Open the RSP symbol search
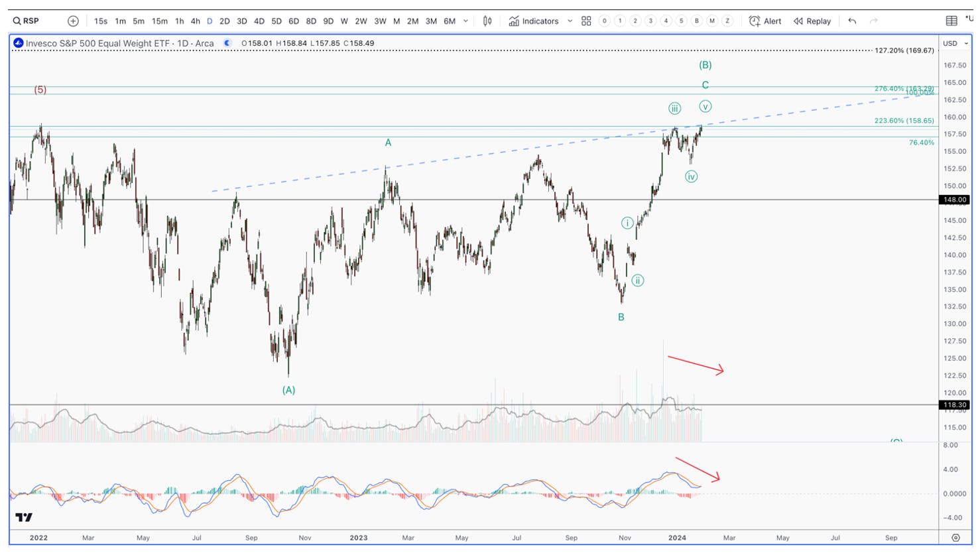980x553 pixels. (x=27, y=21)
